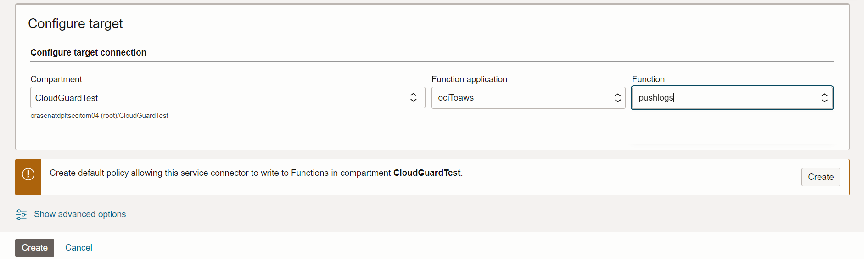This screenshot has height=268, width=868.
Task: Click the orasenatdpltsecitom04 compartment path text
Action: (x=99, y=116)
